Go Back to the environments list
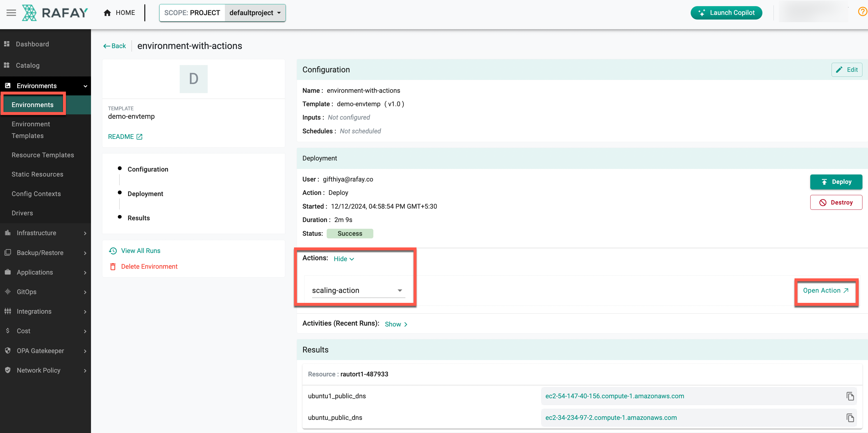The image size is (868, 433). (x=115, y=46)
